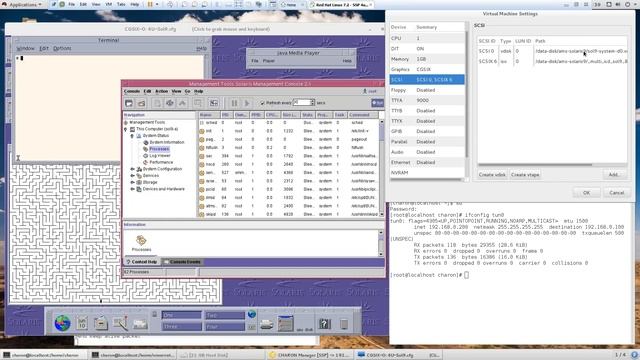Switch to Console Events tab

pyautogui.click(x=182, y=262)
